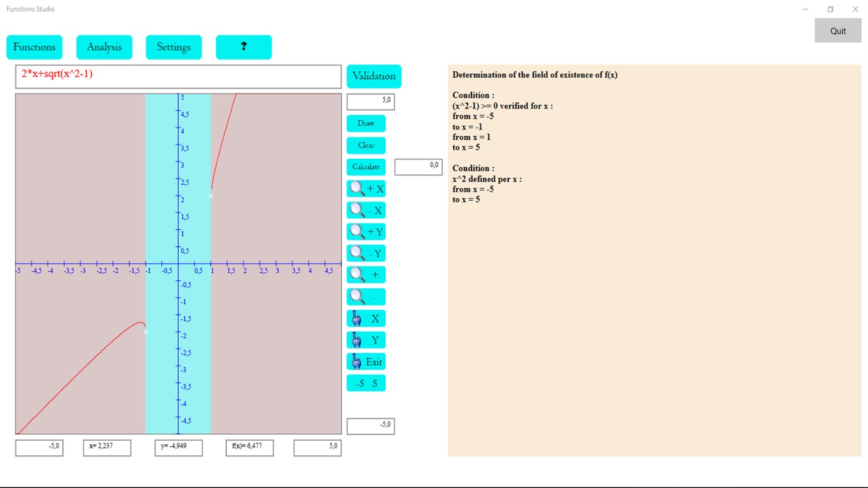Activate the overall zoom out magnifier
The width and height of the screenshot is (868, 488).
coord(365,296)
